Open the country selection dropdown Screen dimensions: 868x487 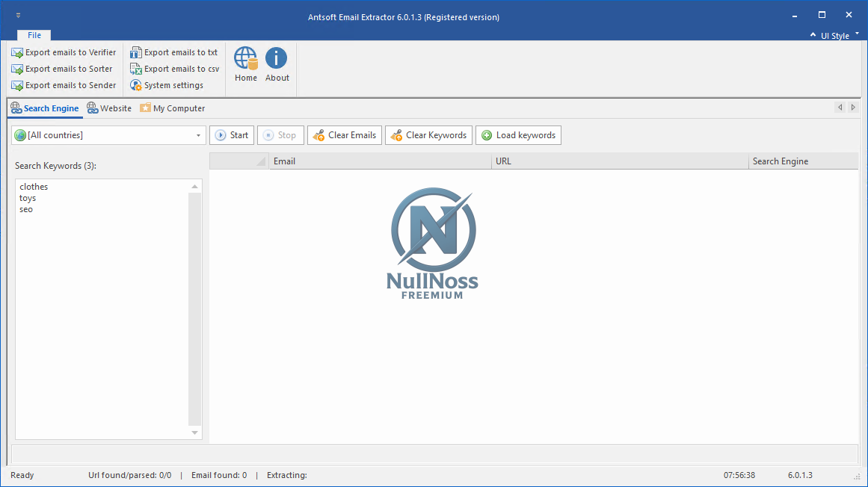point(198,135)
